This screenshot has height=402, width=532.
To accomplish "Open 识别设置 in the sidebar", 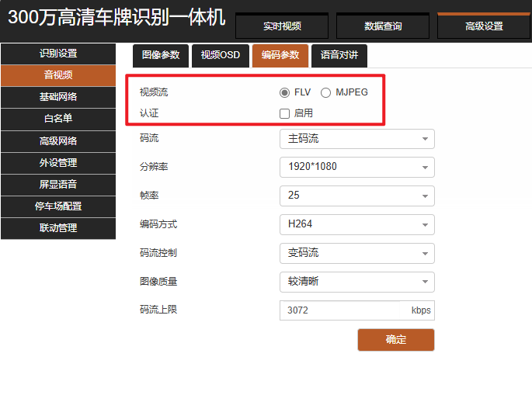I will coord(58,54).
